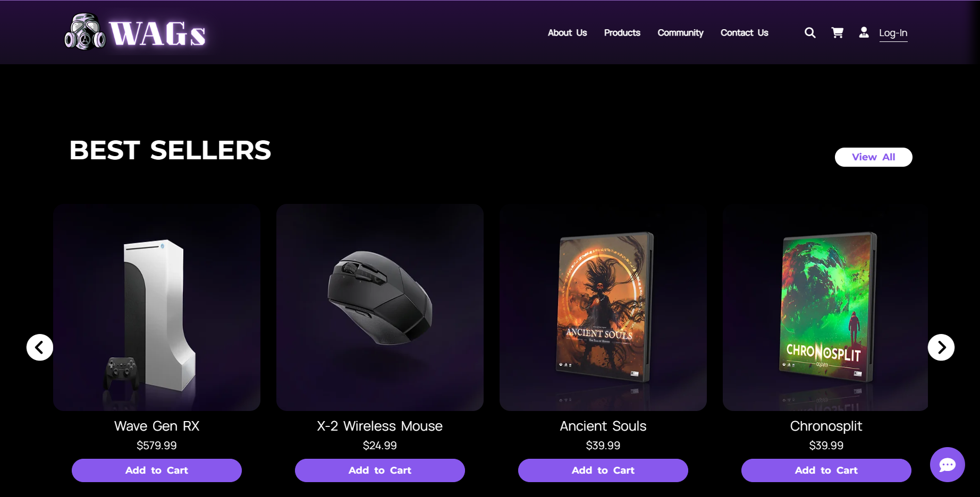
Task: Select the Log-In link
Action: [893, 33]
